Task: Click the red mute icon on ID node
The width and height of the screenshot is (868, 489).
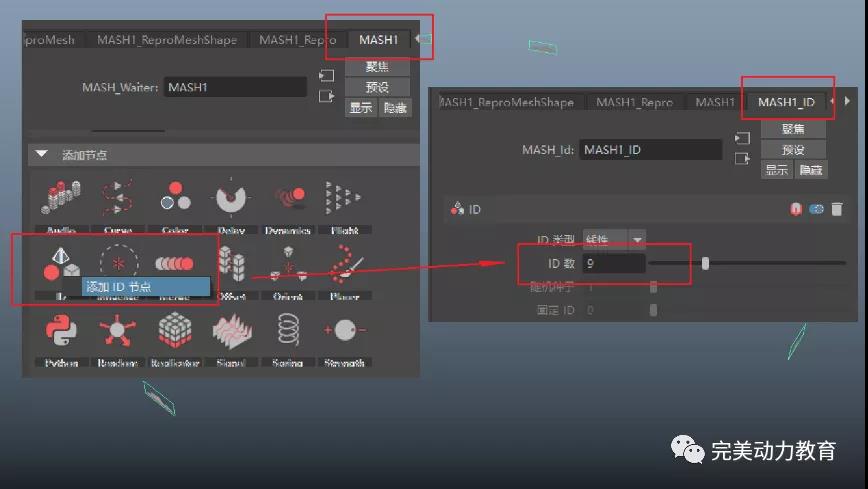Action: 796,209
